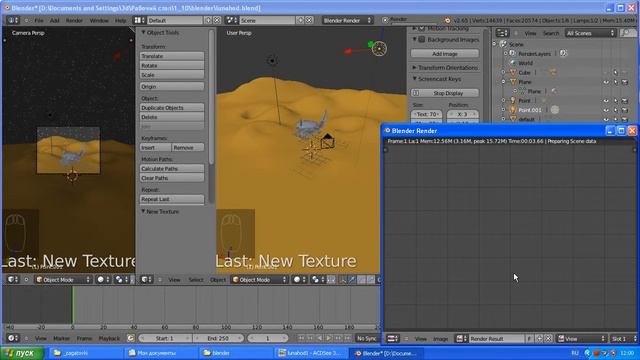Image resolution: width=640 pixels, height=360 pixels.
Task: Click the Duplicate Objects button
Action: pyautogui.click(x=172, y=107)
